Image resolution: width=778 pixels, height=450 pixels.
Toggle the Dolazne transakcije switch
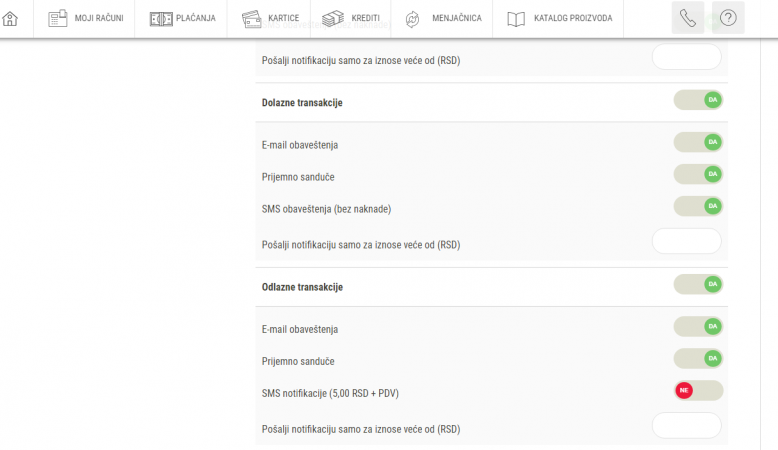click(698, 100)
